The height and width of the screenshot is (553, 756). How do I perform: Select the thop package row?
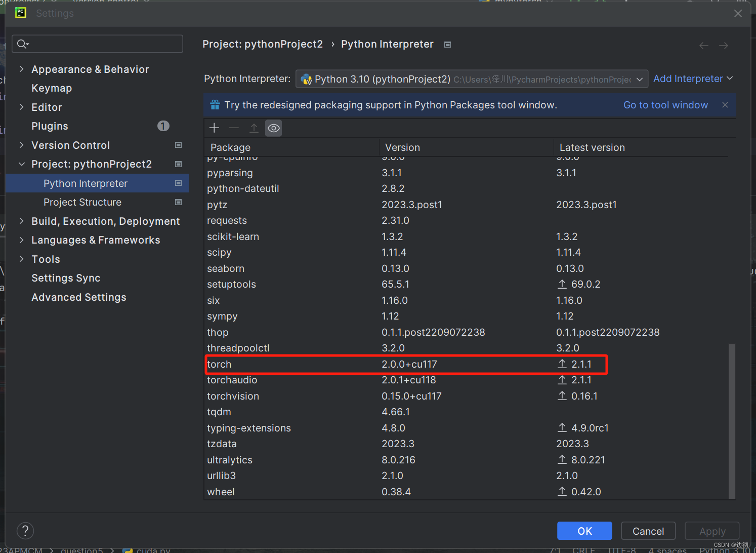pos(468,332)
